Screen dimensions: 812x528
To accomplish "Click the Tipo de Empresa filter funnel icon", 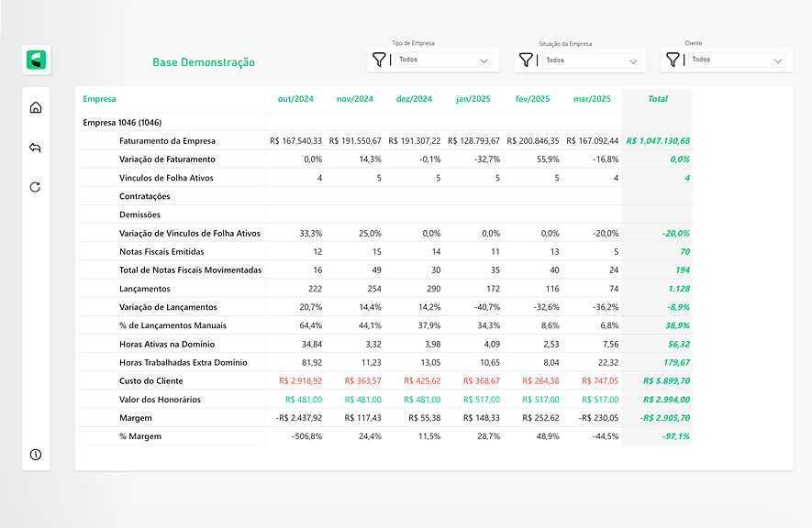I will (x=379, y=60).
